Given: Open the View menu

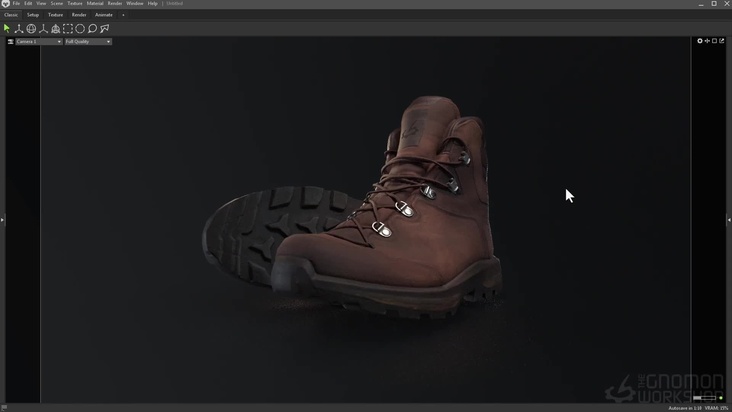Looking at the screenshot, I should pyautogui.click(x=41, y=3).
